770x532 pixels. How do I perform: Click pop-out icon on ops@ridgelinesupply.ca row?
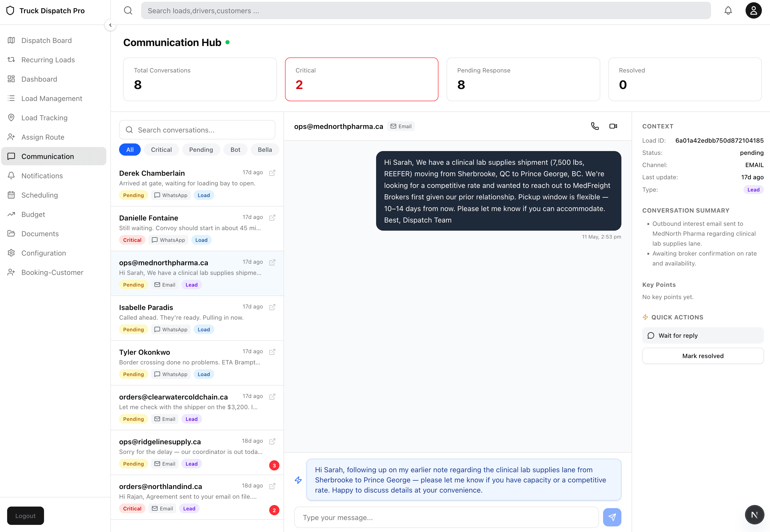tap(272, 441)
